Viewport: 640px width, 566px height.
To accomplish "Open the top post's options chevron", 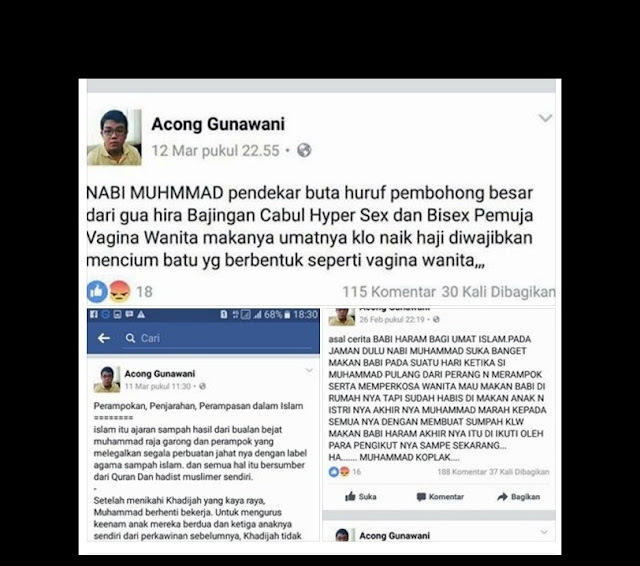I will tap(545, 118).
